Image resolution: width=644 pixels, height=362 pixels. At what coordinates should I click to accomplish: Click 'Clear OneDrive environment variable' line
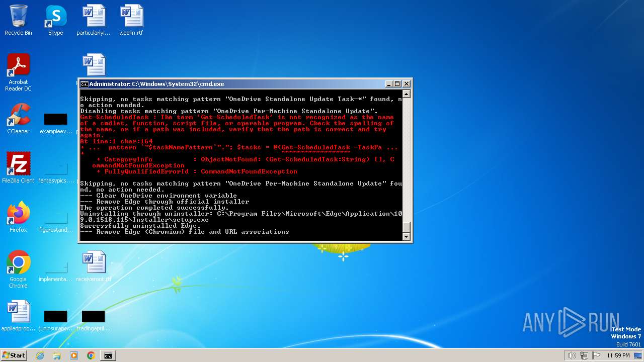click(x=158, y=196)
